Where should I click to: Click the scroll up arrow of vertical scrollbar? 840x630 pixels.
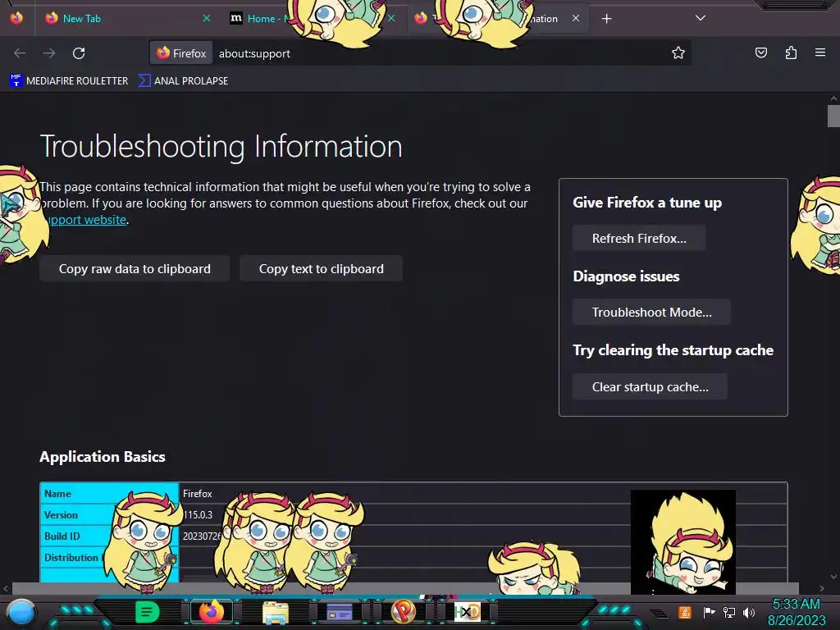point(833,98)
